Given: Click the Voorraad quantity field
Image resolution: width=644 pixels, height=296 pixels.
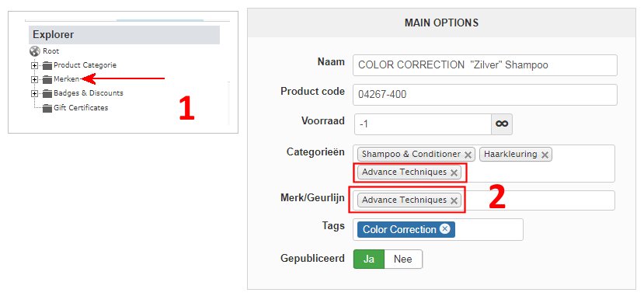Looking at the screenshot, I should [x=423, y=124].
